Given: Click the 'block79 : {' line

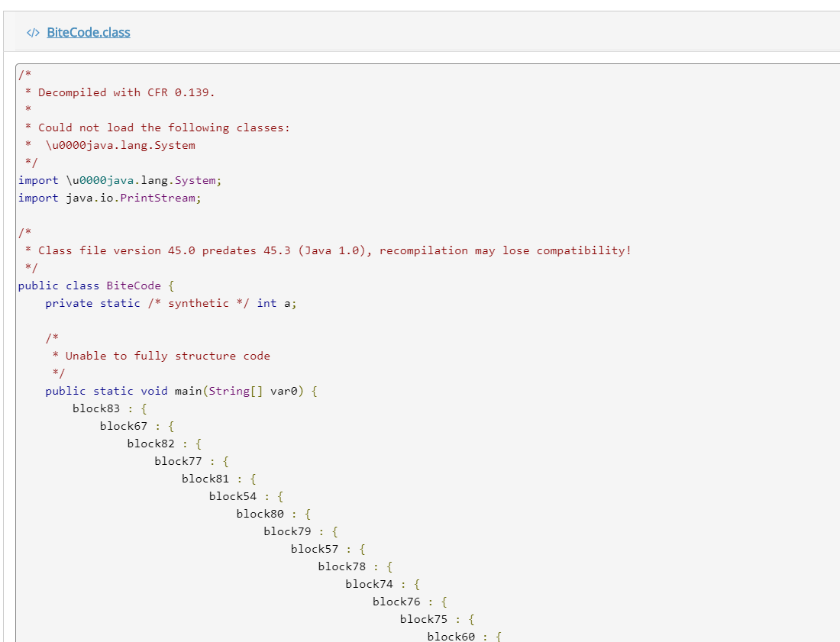Looking at the screenshot, I should [x=301, y=532].
